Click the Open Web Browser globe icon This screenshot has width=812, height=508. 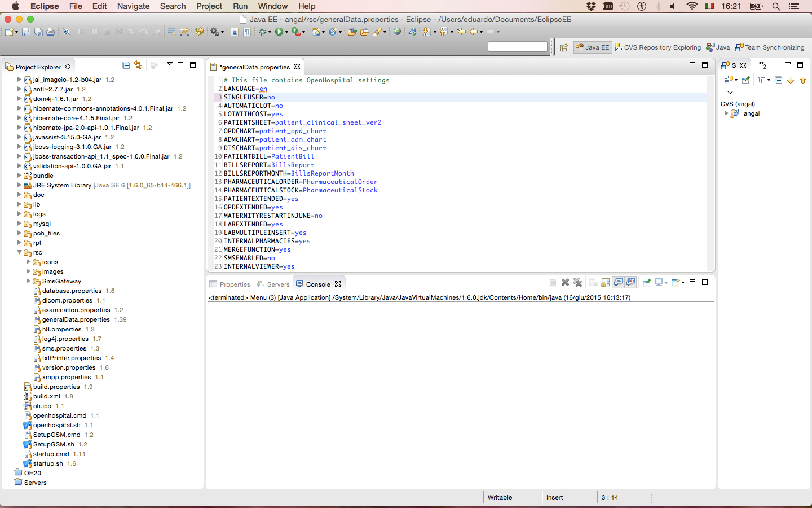tap(397, 32)
